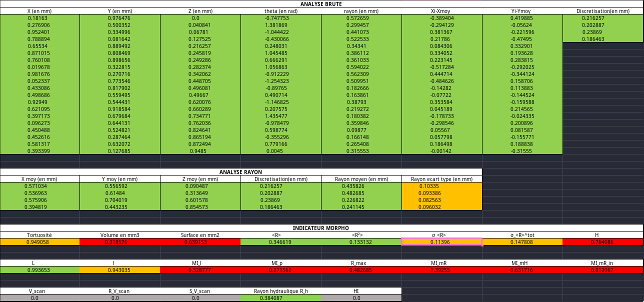
Task: Select the 'Rayon ecart type (en mm)' header
Action: click(442, 179)
